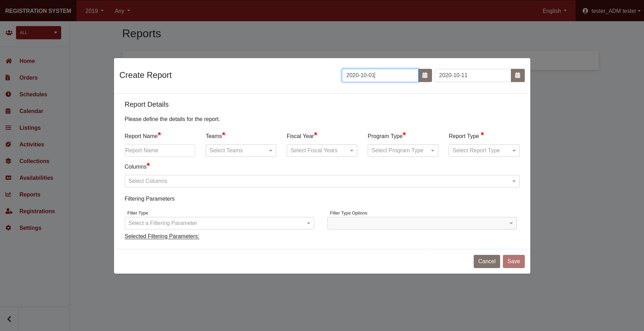This screenshot has height=331, width=644.
Task: Click the Save button
Action: click(513, 261)
